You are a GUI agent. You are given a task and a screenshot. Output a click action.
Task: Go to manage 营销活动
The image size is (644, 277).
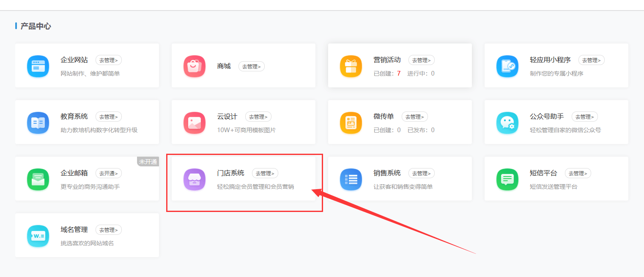point(422,60)
